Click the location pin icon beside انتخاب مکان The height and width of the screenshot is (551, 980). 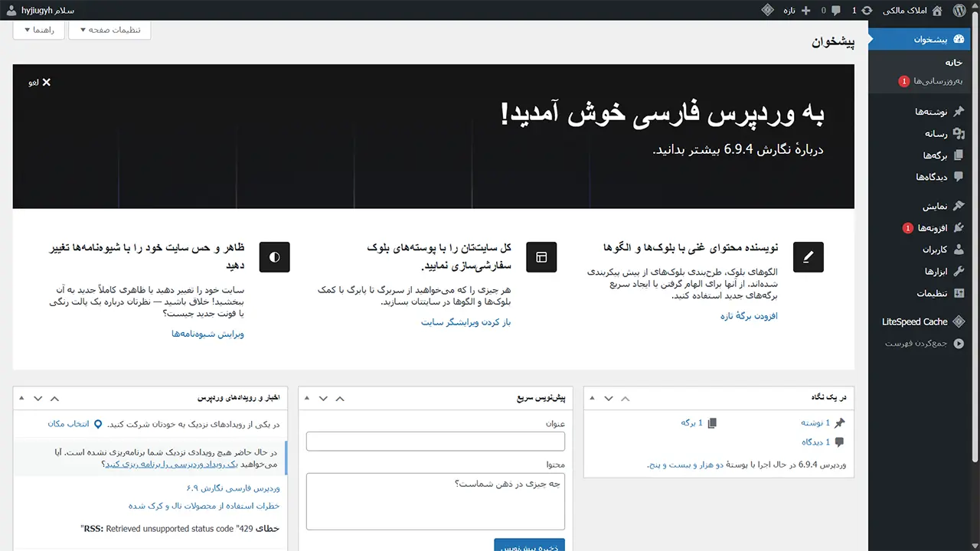click(98, 423)
